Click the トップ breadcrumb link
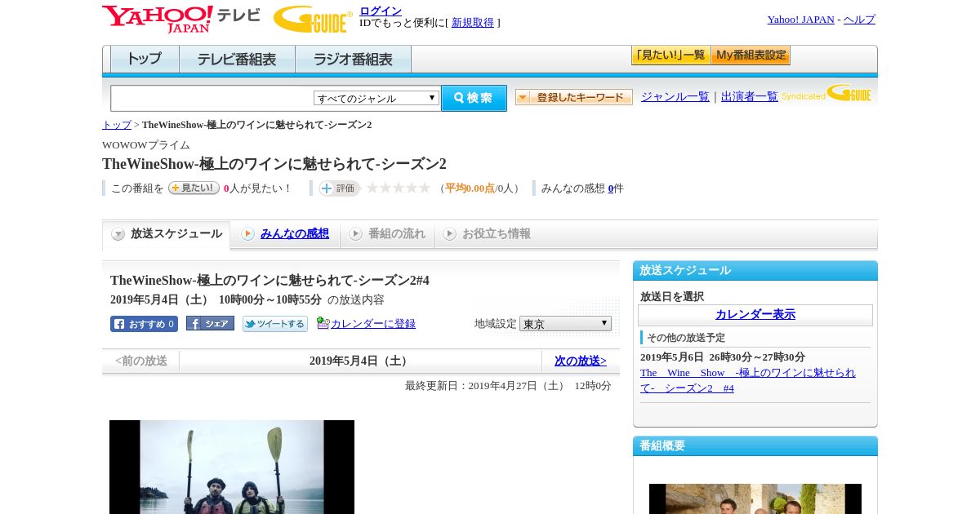Screen dimensions: 980x514 pos(117,125)
